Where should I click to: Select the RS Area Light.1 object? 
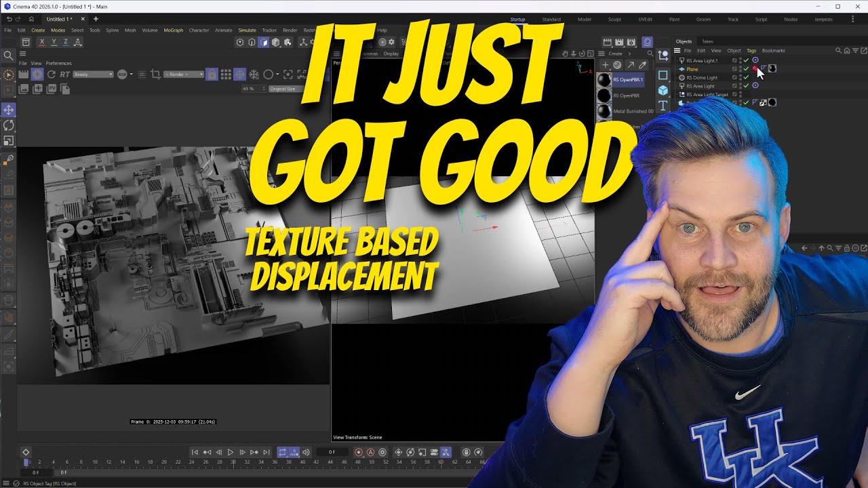pyautogui.click(x=701, y=60)
